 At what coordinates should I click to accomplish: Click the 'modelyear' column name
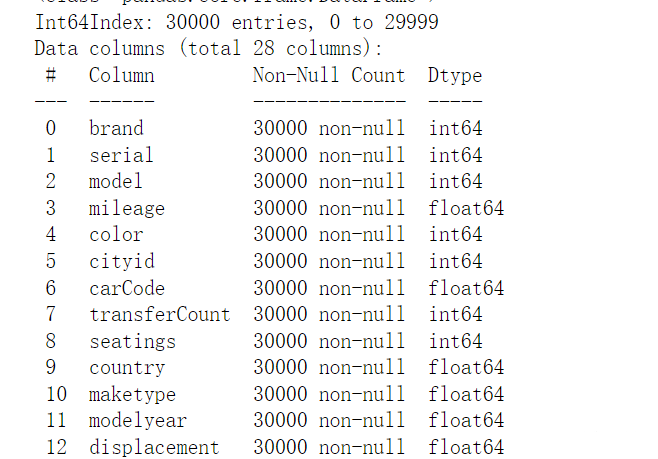(138, 421)
